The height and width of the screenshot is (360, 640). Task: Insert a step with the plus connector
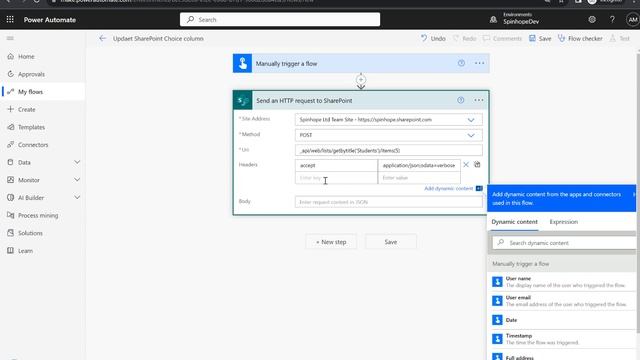pyautogui.click(x=361, y=80)
